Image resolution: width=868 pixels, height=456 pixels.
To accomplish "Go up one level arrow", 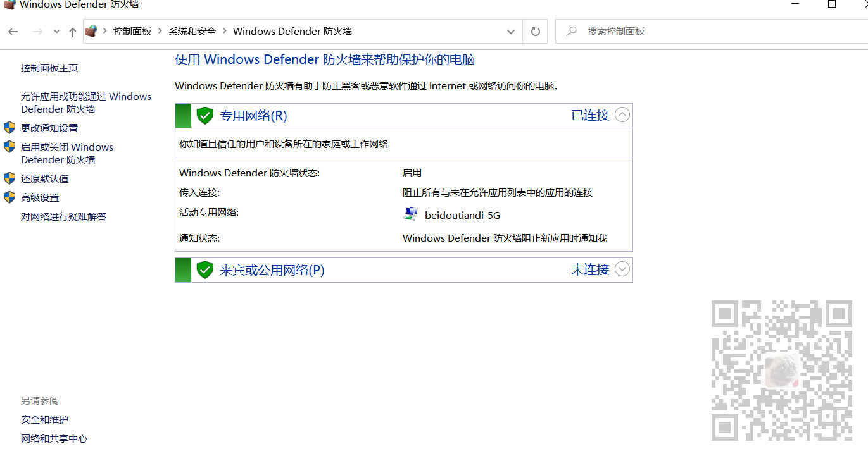I will pos(73,32).
